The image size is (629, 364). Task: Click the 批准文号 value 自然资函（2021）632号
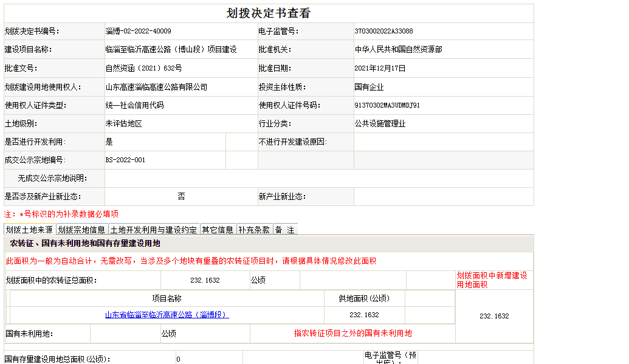tap(143, 69)
